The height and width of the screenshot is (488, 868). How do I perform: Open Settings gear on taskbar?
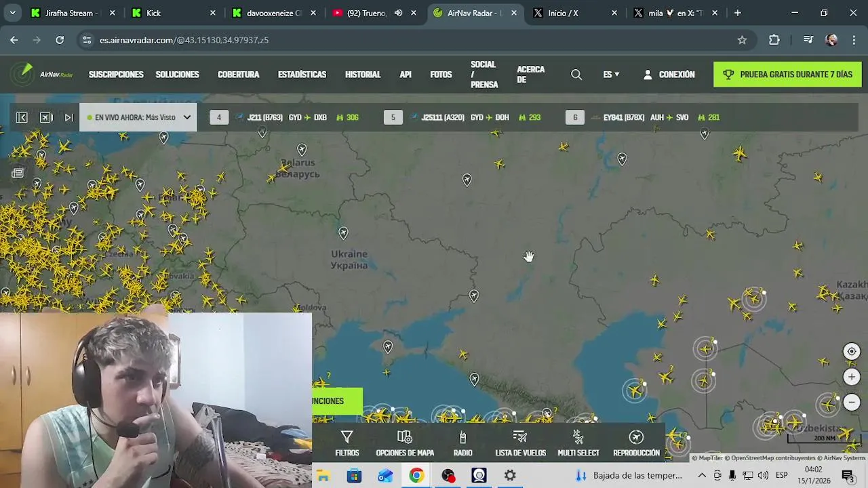(510, 476)
